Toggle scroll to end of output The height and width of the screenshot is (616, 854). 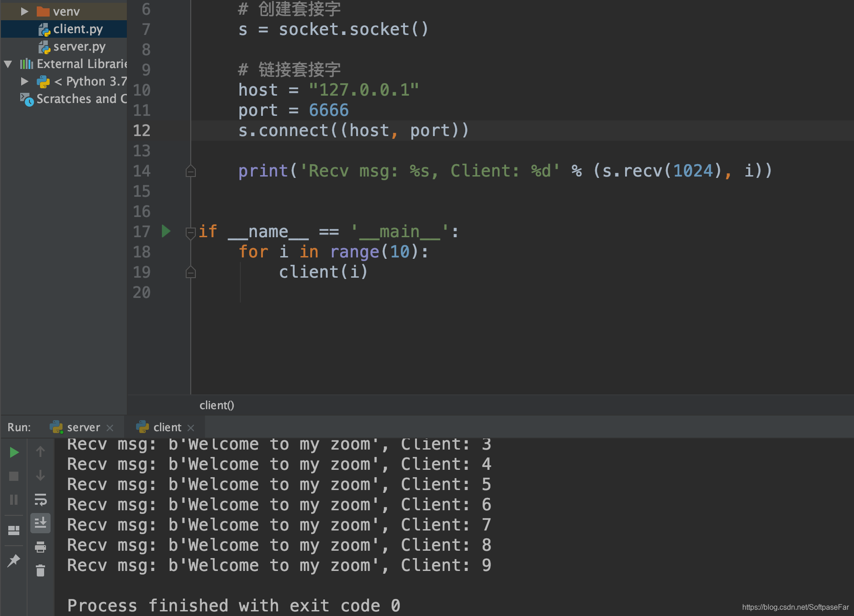[x=40, y=523]
